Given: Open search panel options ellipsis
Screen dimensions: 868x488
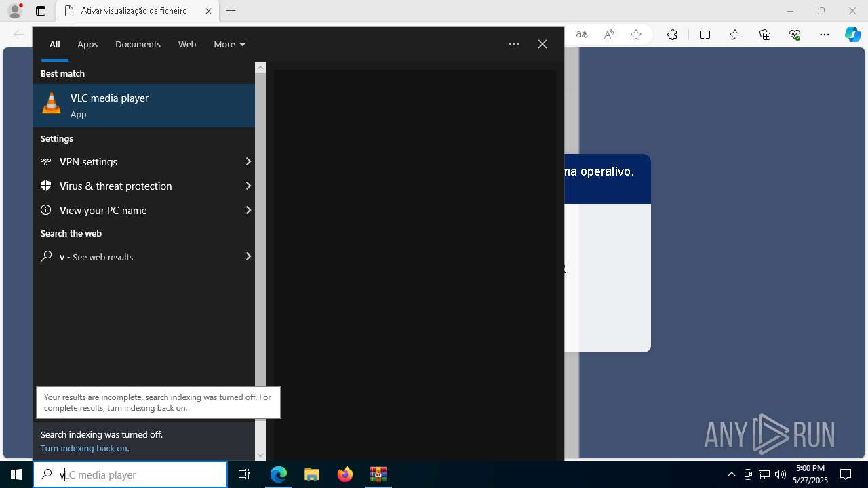Looking at the screenshot, I should tap(514, 44).
